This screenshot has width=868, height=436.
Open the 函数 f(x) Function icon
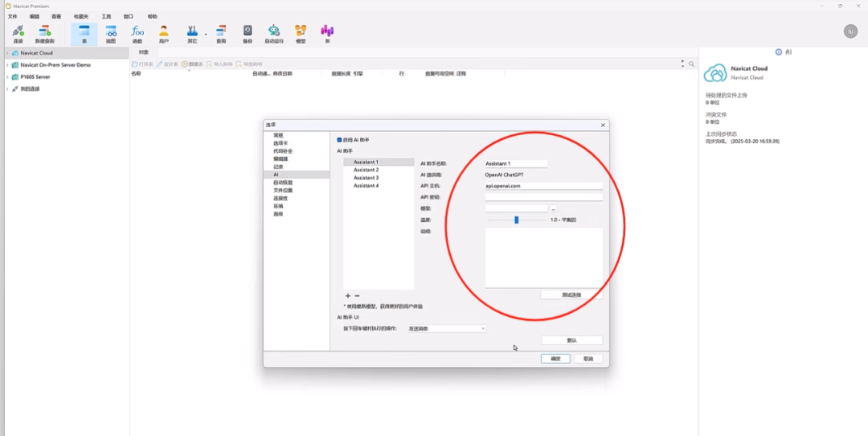pyautogui.click(x=137, y=34)
